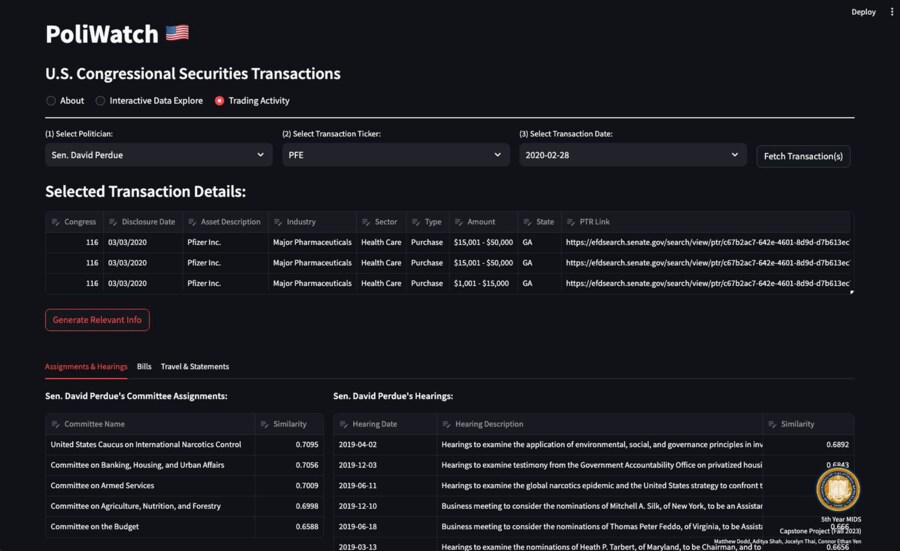900x551 pixels.
Task: Select the Trading Activity radio button
Action: (x=220, y=101)
